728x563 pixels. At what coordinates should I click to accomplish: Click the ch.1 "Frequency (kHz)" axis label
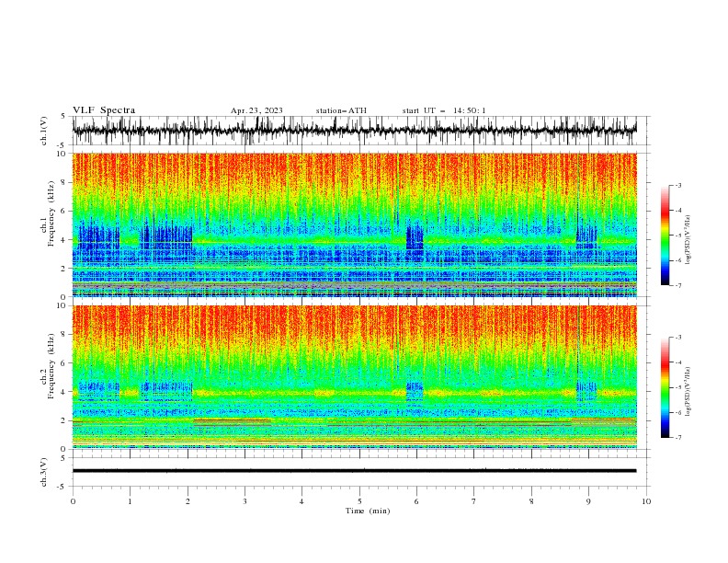tap(51, 214)
